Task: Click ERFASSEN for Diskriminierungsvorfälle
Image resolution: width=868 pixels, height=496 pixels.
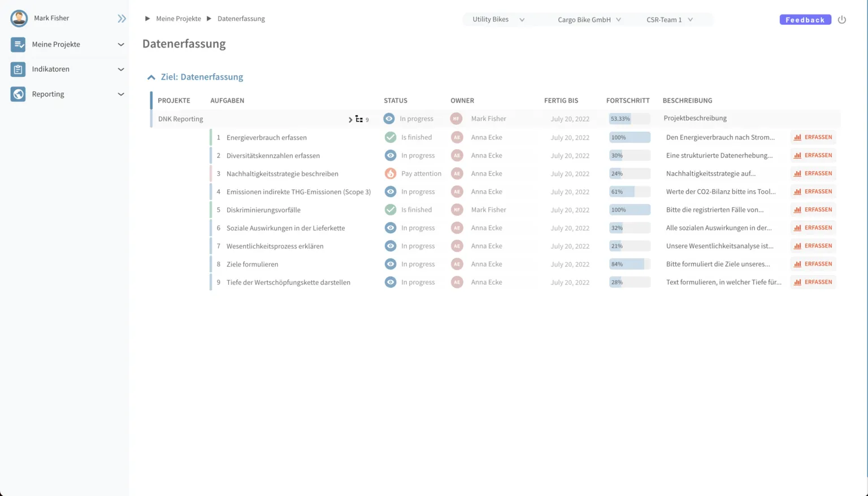Action: (x=813, y=210)
